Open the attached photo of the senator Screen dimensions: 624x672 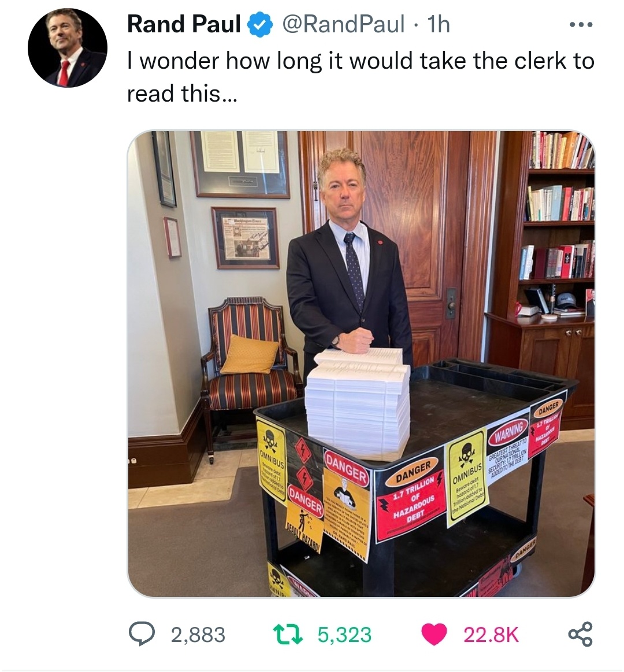tap(361, 364)
